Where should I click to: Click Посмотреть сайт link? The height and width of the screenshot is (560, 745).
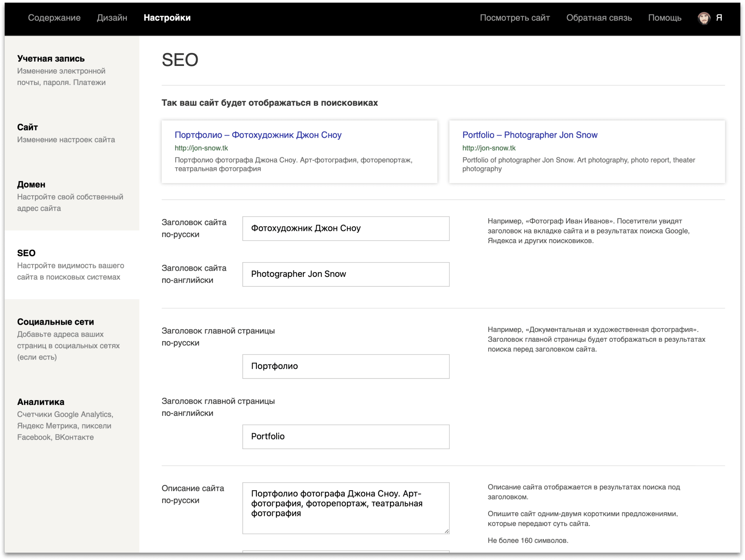515,18
